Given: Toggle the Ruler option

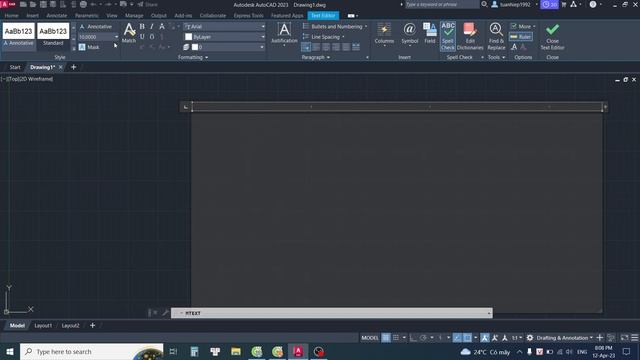Looking at the screenshot, I should coord(521,37).
